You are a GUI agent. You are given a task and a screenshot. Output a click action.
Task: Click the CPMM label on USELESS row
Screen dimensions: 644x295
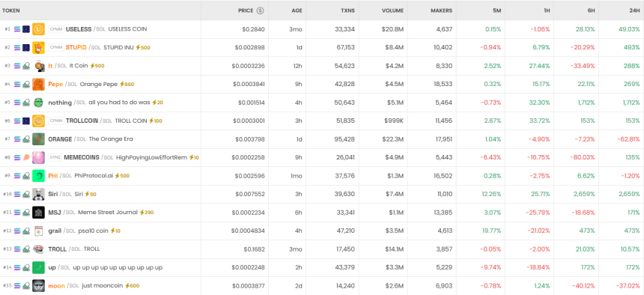[55, 29]
